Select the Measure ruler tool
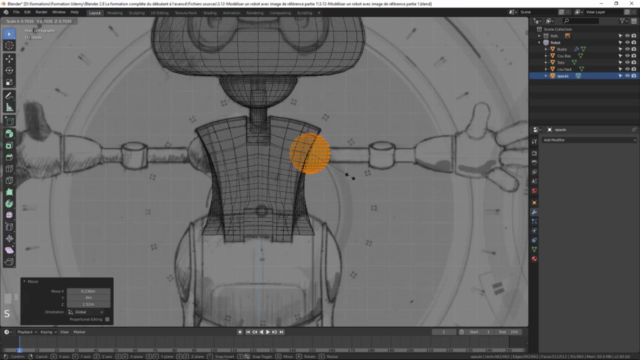The width and height of the screenshot is (640, 360). [x=9, y=107]
